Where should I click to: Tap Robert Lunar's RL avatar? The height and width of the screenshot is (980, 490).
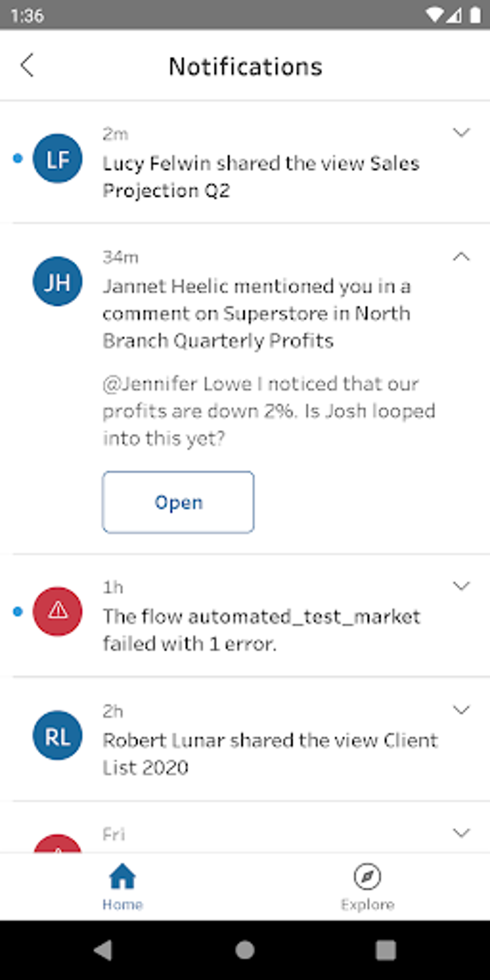click(x=58, y=735)
